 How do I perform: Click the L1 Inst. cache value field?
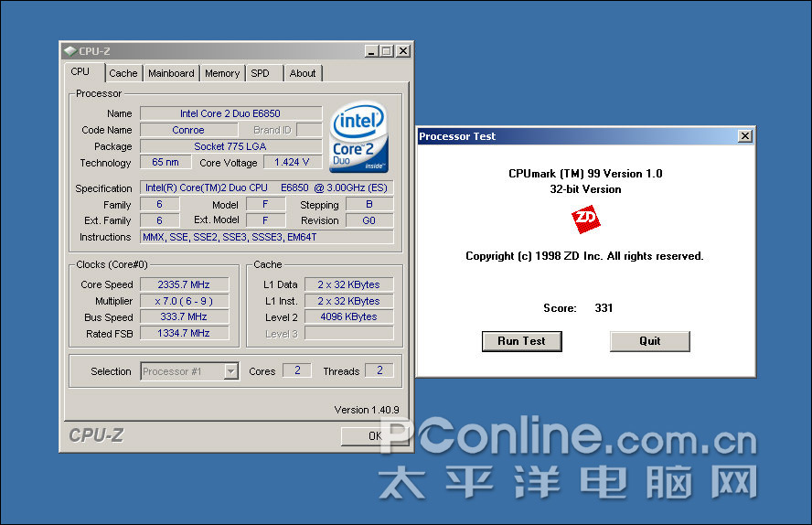click(x=349, y=301)
